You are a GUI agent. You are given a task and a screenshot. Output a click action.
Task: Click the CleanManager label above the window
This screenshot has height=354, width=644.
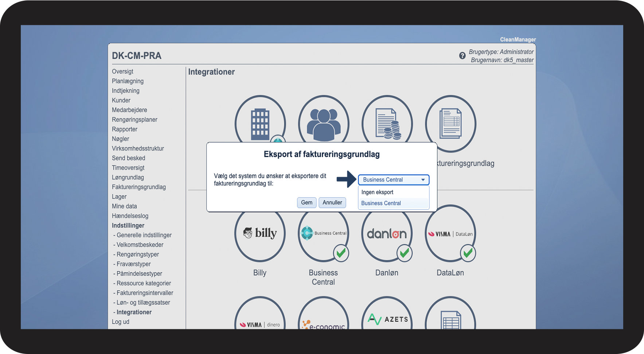tap(518, 39)
